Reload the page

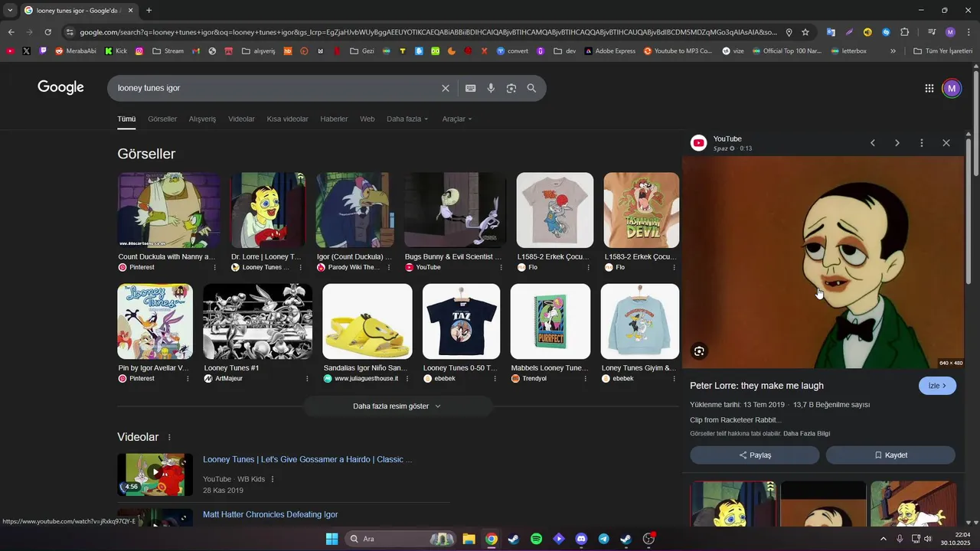click(x=47, y=32)
